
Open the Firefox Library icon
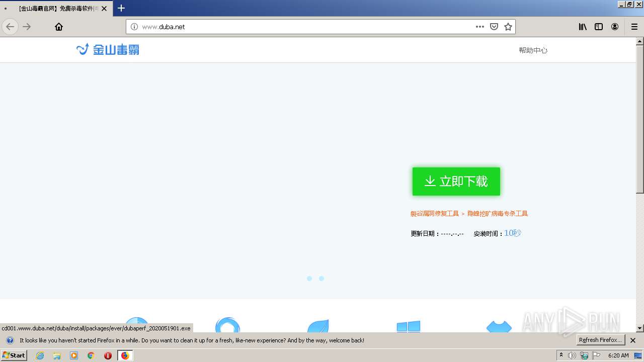[x=583, y=27]
